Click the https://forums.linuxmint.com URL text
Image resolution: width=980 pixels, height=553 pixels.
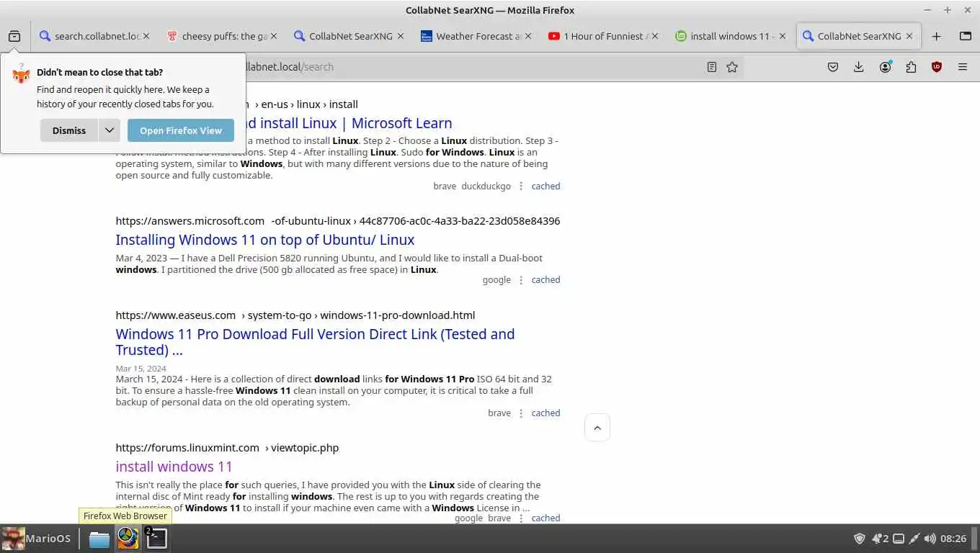(187, 448)
